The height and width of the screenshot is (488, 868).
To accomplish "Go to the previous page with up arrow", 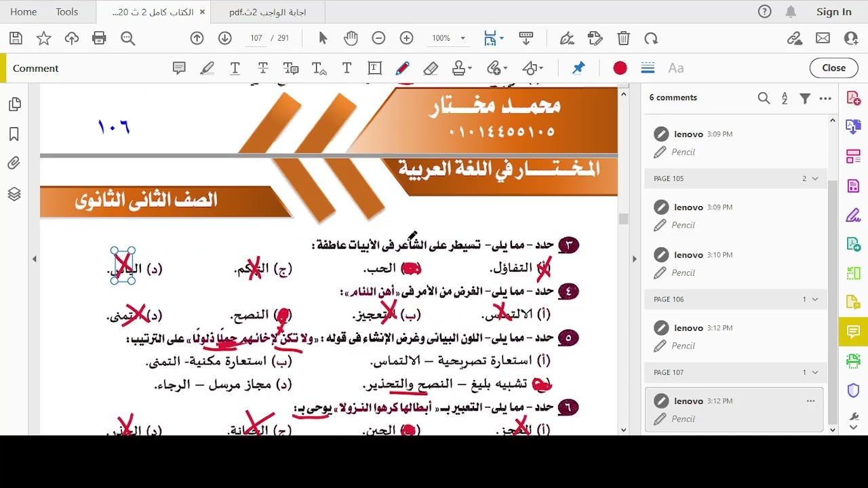I will coord(197,39).
